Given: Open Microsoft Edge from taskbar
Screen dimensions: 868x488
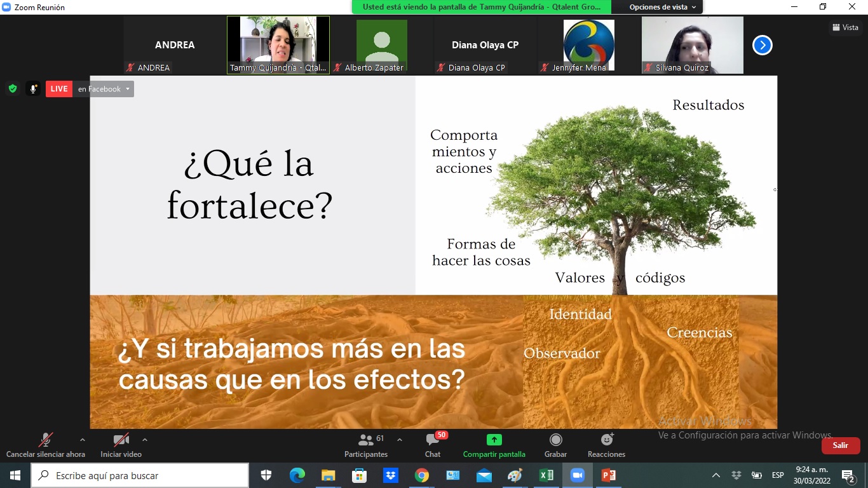Looking at the screenshot, I should click(x=297, y=475).
